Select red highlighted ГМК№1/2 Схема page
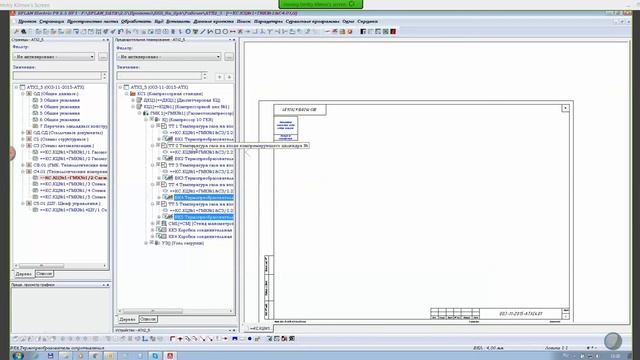 point(73,178)
